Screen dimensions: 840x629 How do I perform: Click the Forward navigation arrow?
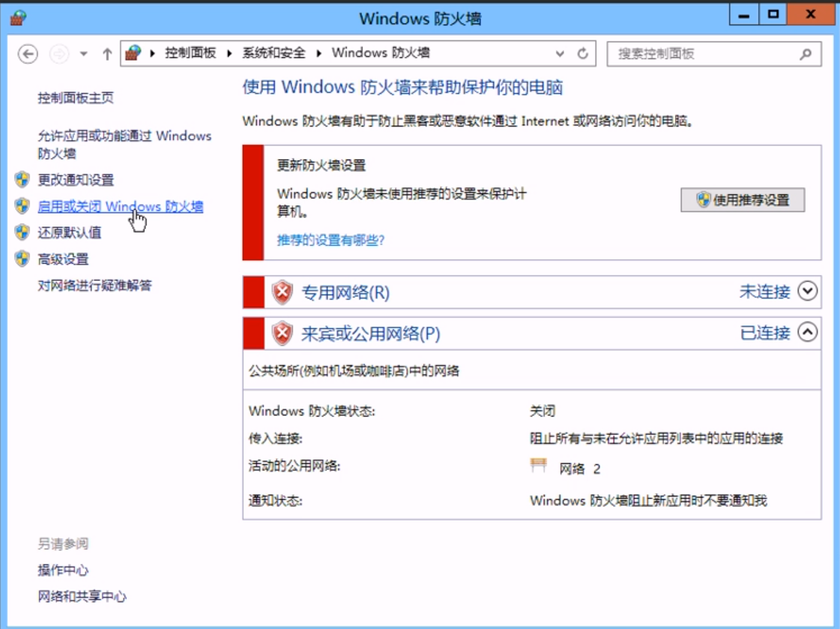59,53
